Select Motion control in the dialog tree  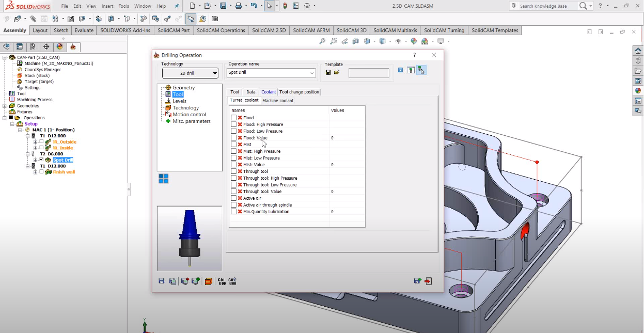[x=189, y=115]
